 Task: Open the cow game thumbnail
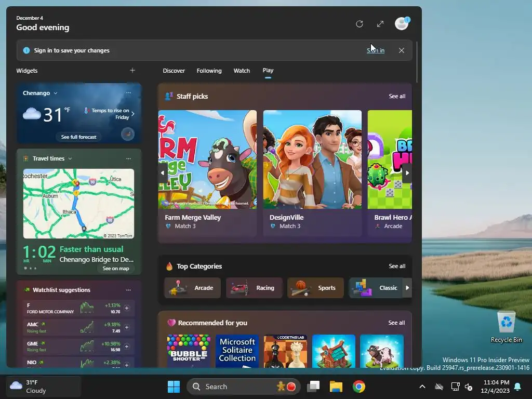pyautogui.click(x=382, y=351)
